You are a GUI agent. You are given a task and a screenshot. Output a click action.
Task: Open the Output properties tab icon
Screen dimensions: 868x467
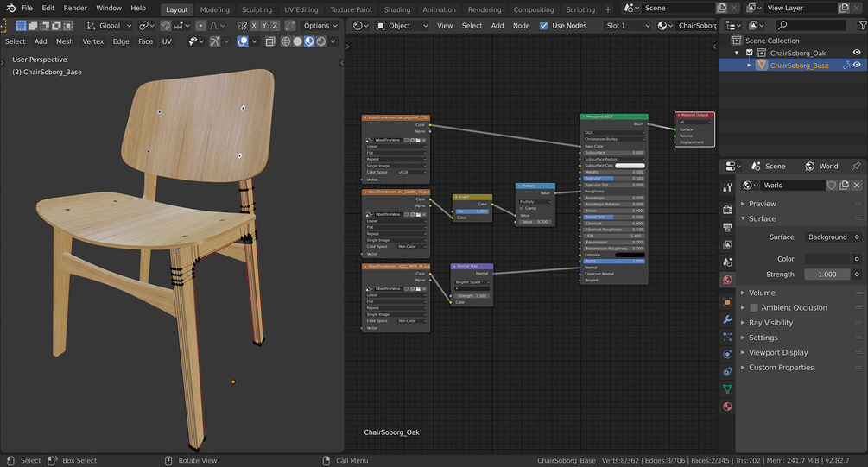click(727, 228)
